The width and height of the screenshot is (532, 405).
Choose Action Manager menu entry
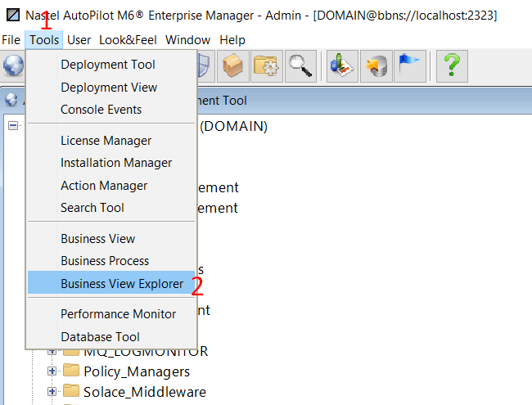coord(111,186)
